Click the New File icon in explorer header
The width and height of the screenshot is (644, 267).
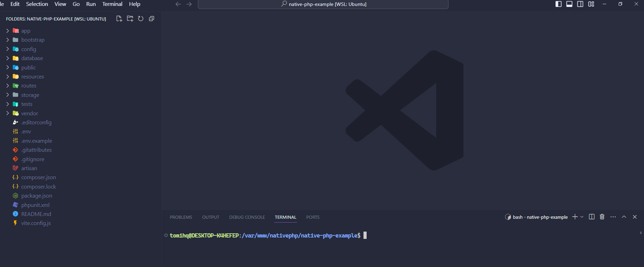tap(119, 19)
